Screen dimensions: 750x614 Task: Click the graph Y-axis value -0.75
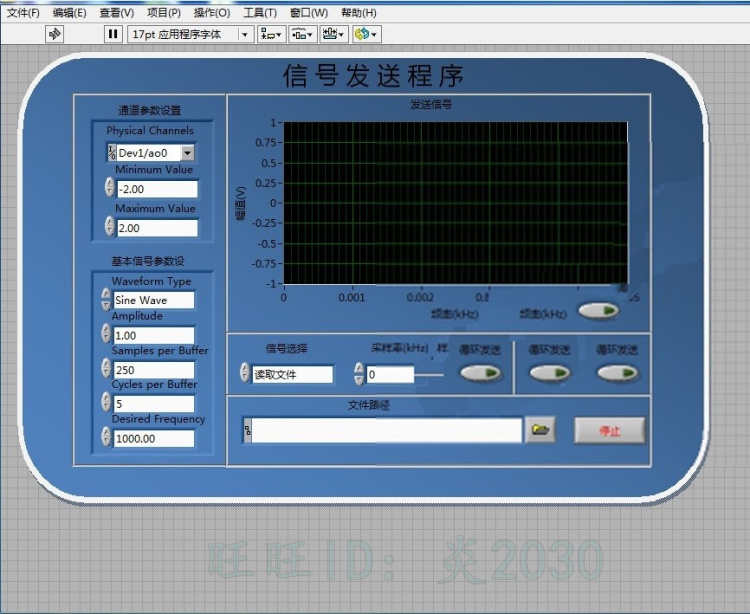tap(264, 263)
